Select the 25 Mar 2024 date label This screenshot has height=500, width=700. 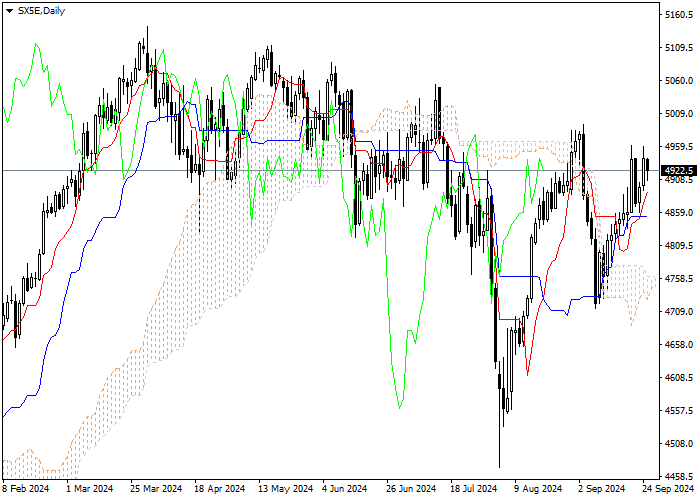(x=156, y=489)
